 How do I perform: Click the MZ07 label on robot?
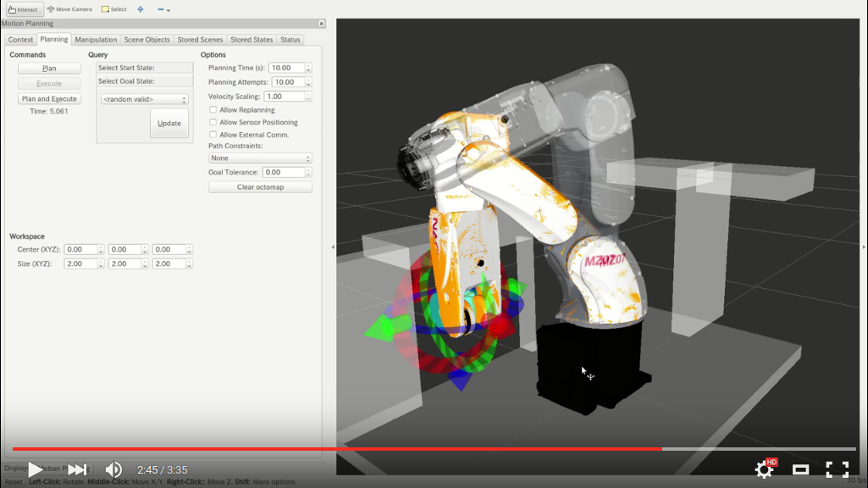tap(605, 260)
